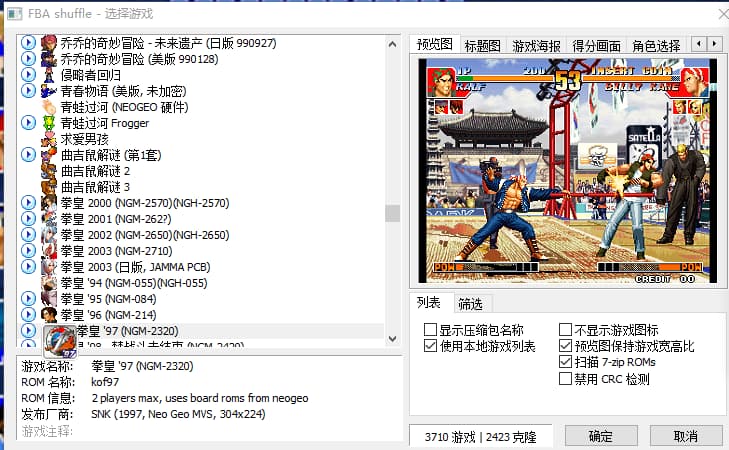The height and width of the screenshot is (450, 729).
Task: Expand the 拳皇 2001 clone tree arrow
Action: click(x=28, y=219)
